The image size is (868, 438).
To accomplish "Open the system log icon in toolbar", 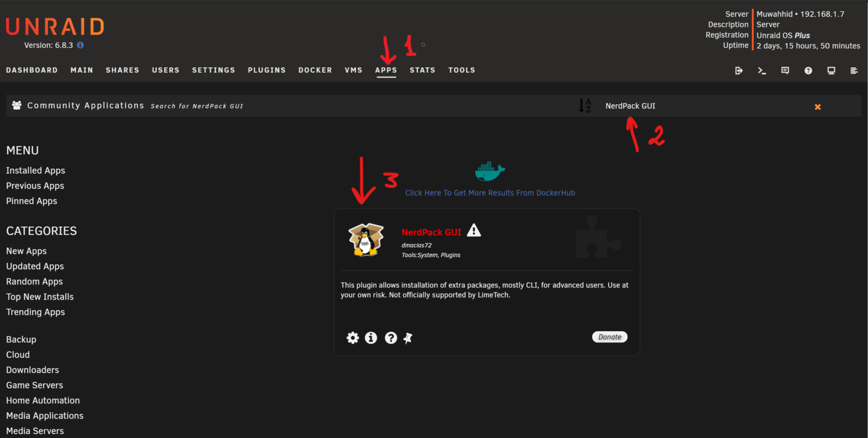I will (x=854, y=71).
